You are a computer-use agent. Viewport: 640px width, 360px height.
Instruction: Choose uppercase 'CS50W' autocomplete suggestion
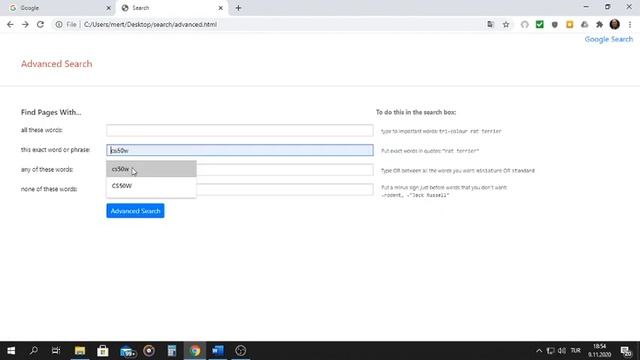click(151, 186)
